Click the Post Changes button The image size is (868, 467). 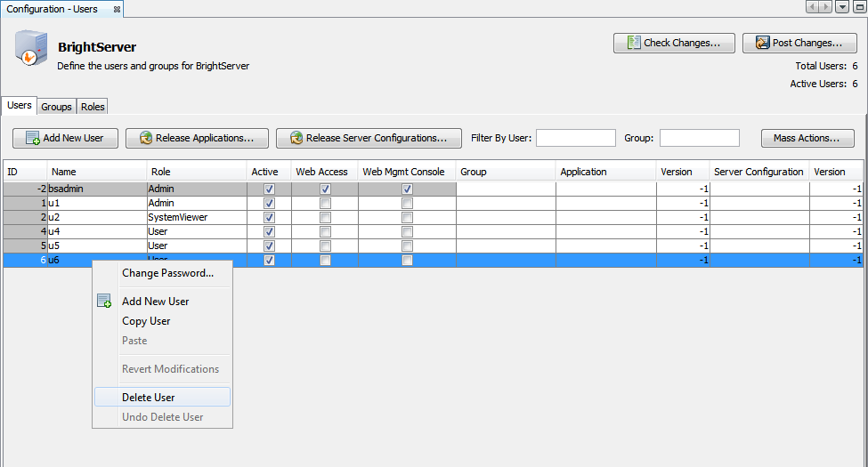click(799, 43)
